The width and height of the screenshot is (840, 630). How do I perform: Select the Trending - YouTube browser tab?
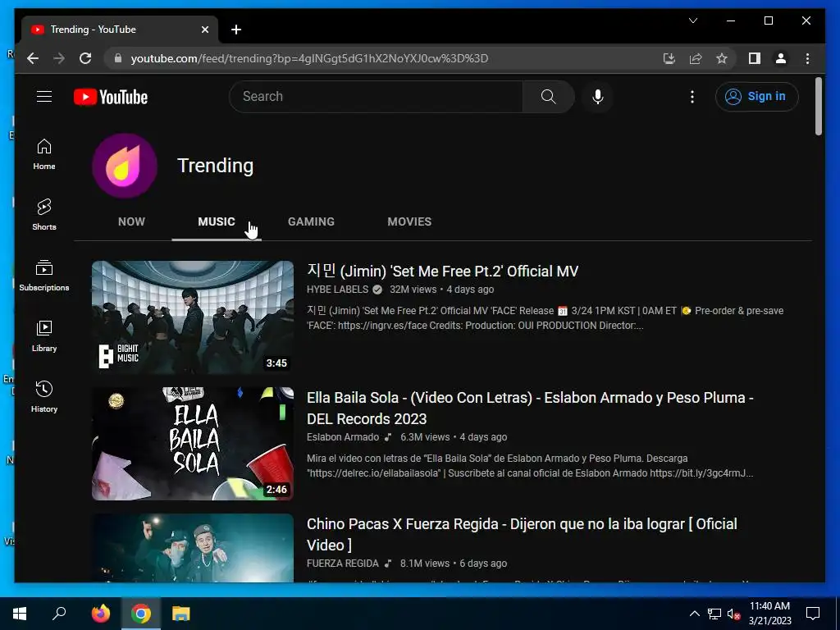pos(120,30)
